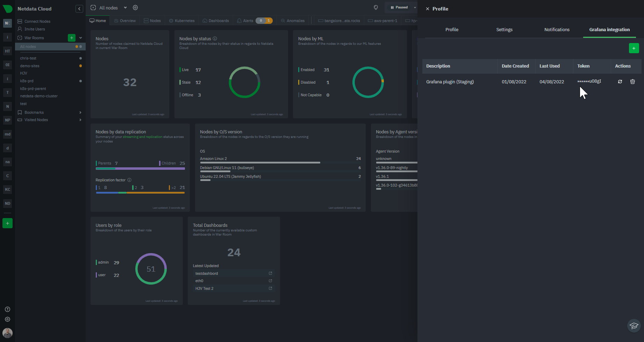Open the space settings gear in sidebar
This screenshot has height=342, width=644.
pos(7,319)
